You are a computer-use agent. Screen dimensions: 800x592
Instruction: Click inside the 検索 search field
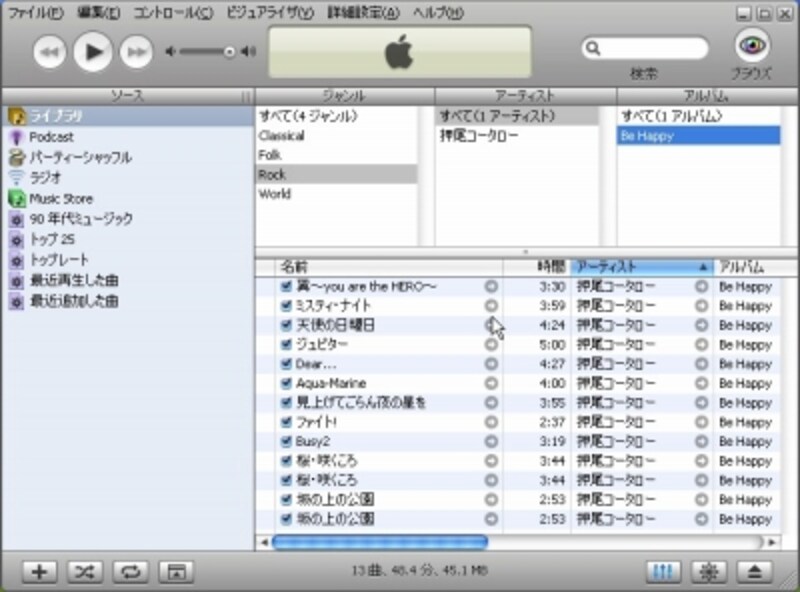coord(646,45)
